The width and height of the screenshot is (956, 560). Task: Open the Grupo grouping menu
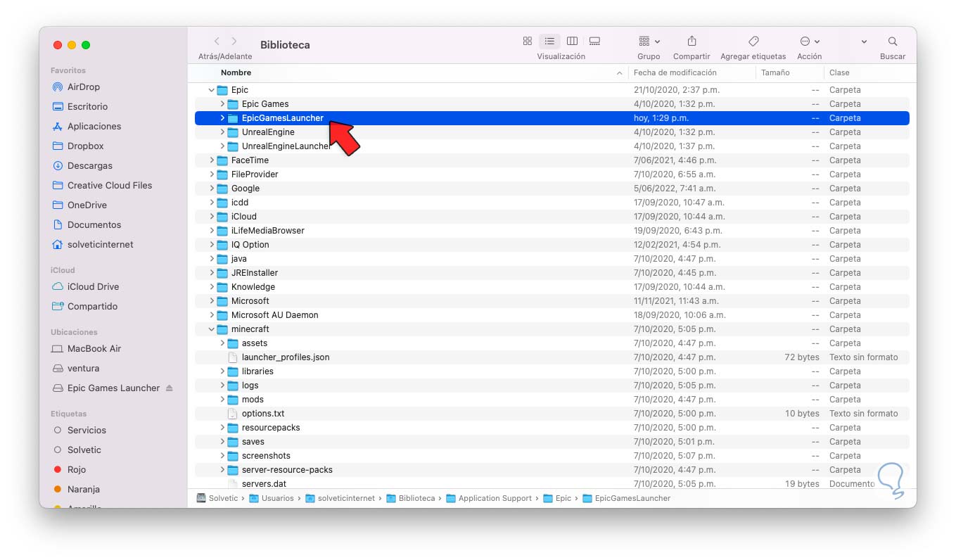click(x=649, y=42)
